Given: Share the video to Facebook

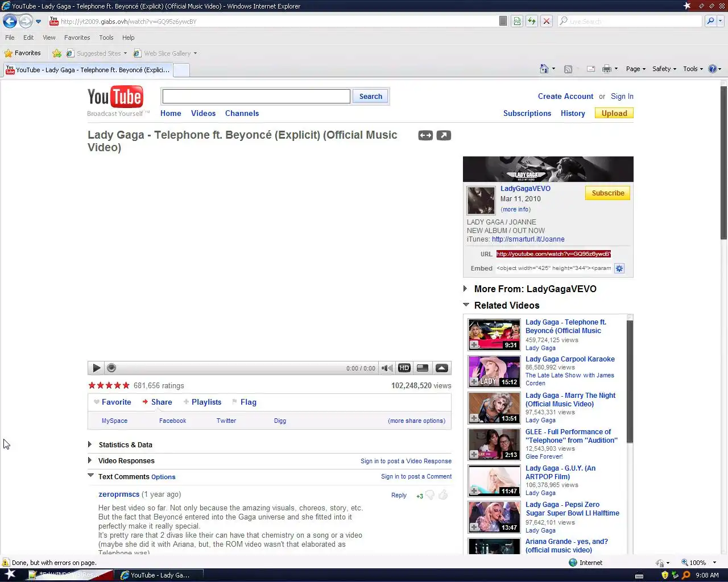Looking at the screenshot, I should coord(172,421).
